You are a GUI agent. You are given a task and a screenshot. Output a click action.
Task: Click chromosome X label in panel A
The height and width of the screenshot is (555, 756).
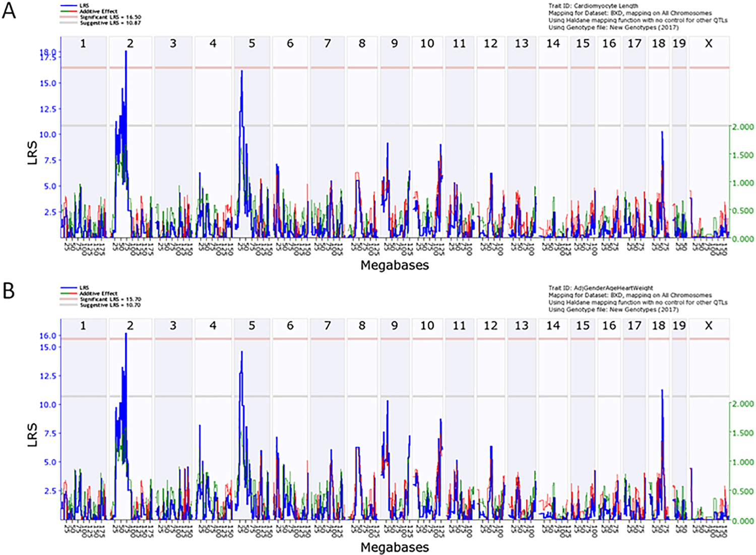(x=709, y=44)
